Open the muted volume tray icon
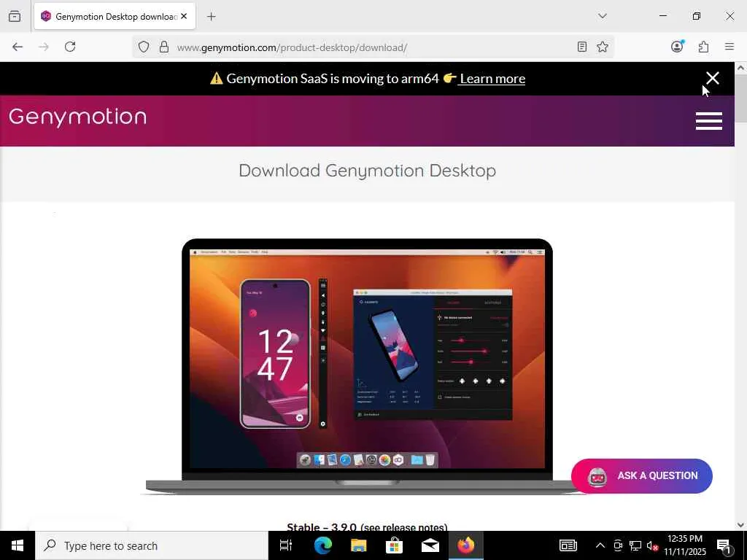Viewport: 747px width, 560px height. point(652,545)
